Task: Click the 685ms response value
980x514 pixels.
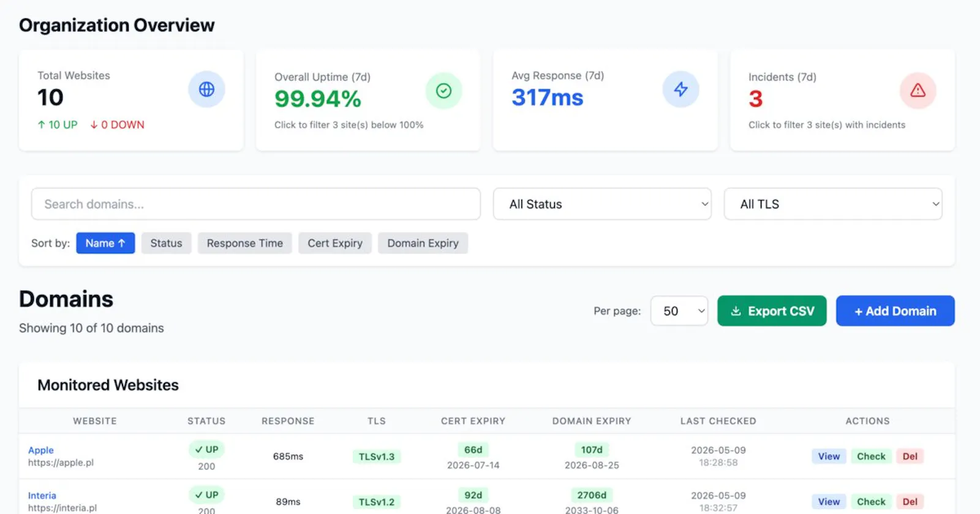Action: click(x=288, y=456)
